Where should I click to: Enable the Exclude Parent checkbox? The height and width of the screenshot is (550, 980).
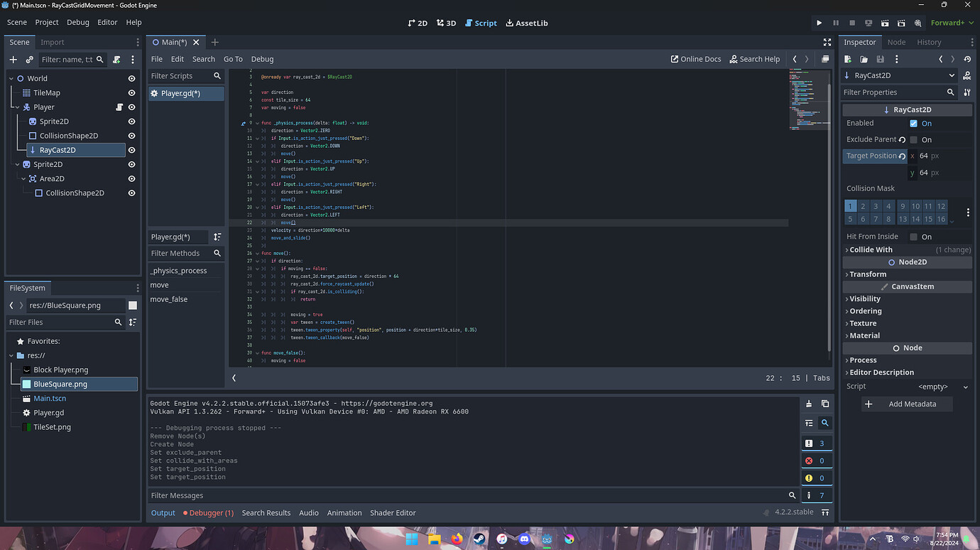(x=913, y=140)
